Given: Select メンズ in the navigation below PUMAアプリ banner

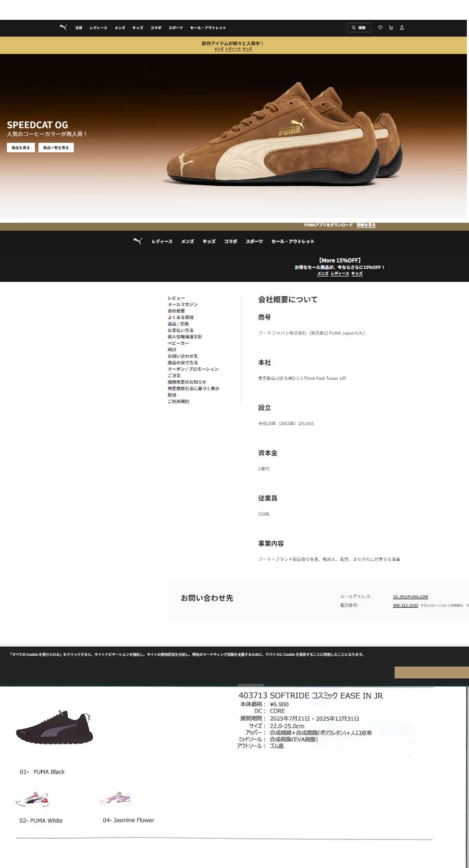Looking at the screenshot, I should [188, 242].
